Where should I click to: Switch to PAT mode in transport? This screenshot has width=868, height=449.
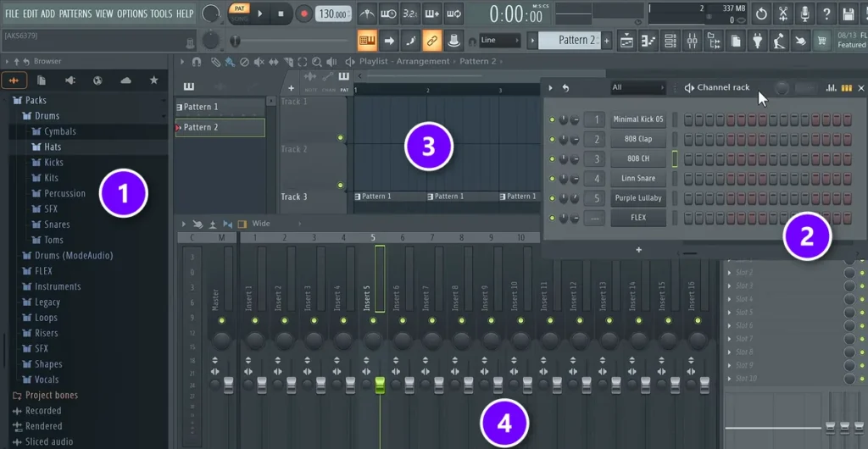[240, 8]
